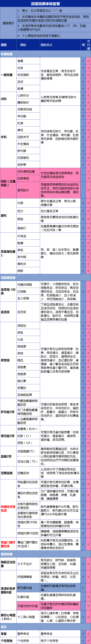The height and width of the screenshot is (644, 91).
Task: Select the 血常规-3分类 category cell
Action: (x=8, y=291)
